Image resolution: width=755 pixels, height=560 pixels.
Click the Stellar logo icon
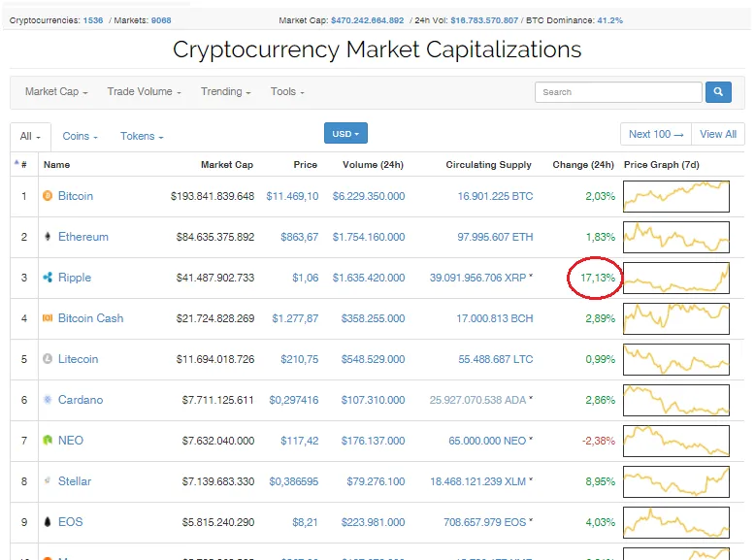click(x=48, y=480)
